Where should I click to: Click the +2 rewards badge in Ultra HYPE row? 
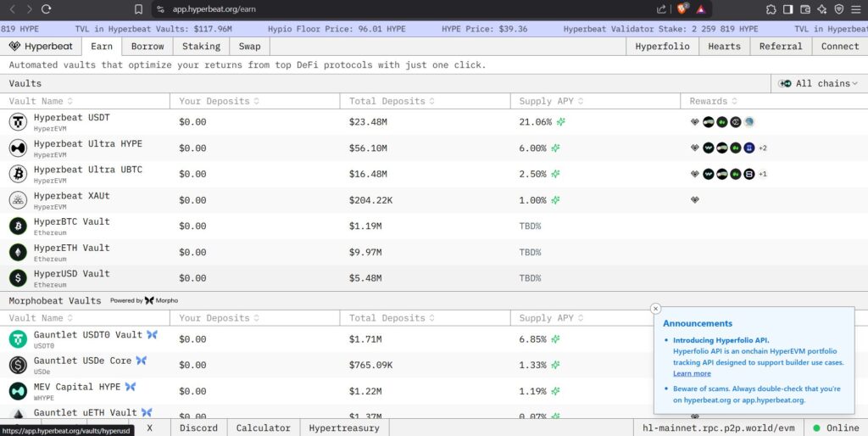[x=763, y=148]
